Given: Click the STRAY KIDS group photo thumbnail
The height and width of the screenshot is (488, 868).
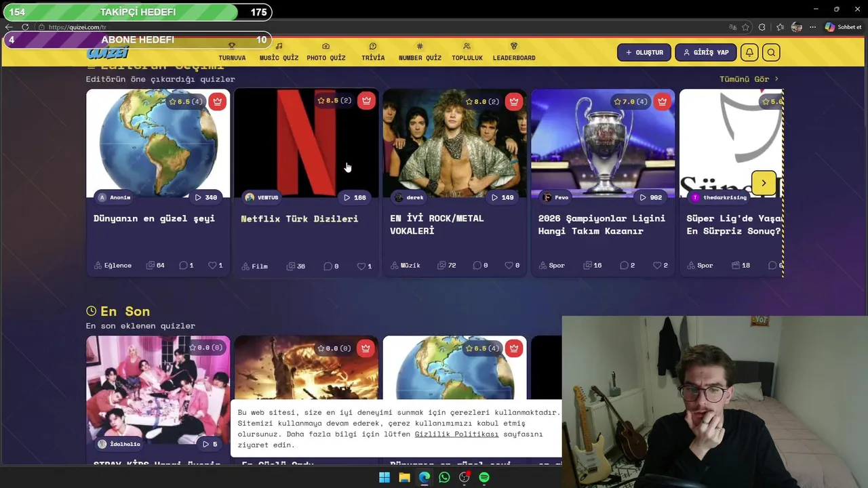Looking at the screenshot, I should (158, 390).
